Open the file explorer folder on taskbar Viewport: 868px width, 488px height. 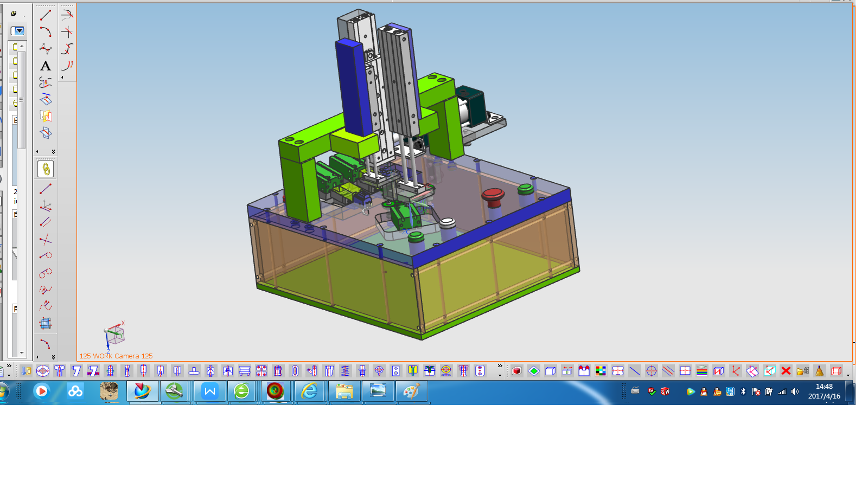tap(344, 391)
